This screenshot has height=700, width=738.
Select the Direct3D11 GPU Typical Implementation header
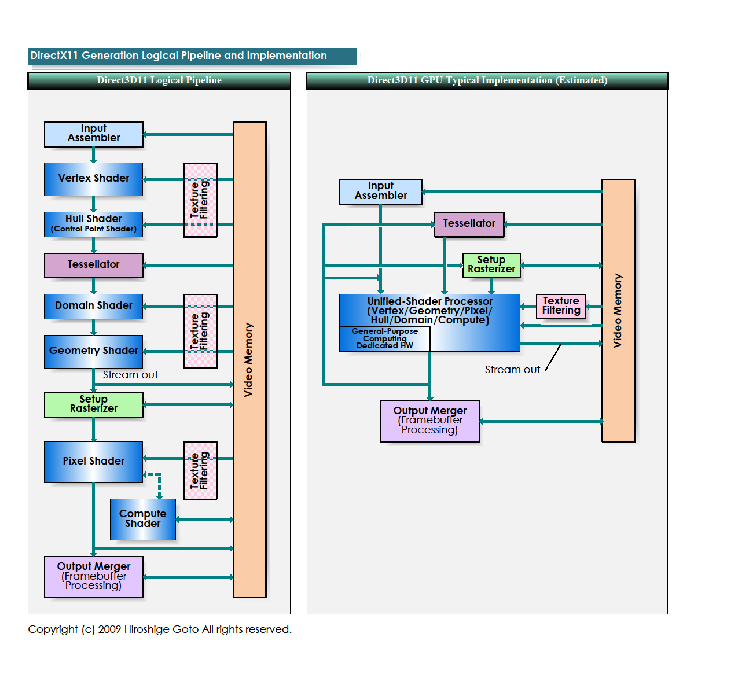click(x=487, y=80)
